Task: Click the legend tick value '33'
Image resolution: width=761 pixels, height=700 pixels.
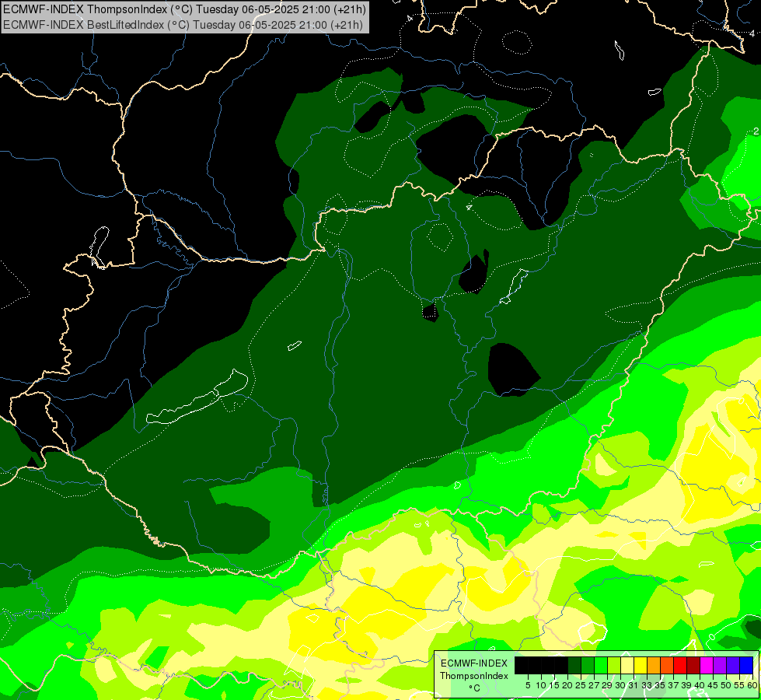Action: pos(647,685)
